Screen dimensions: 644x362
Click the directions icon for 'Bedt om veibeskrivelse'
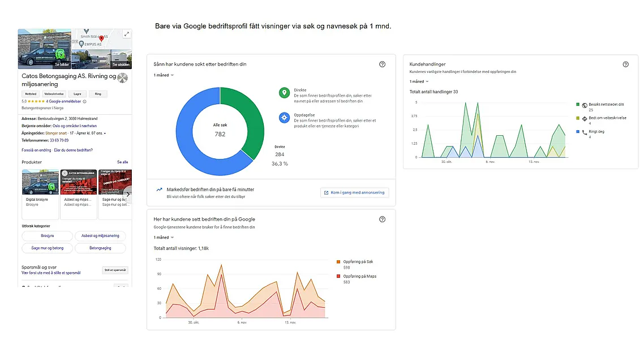coord(585,119)
